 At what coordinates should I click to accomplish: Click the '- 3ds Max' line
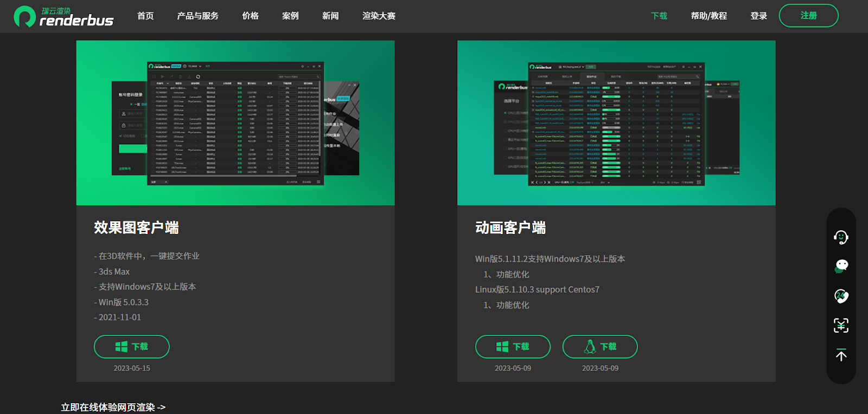click(x=112, y=271)
